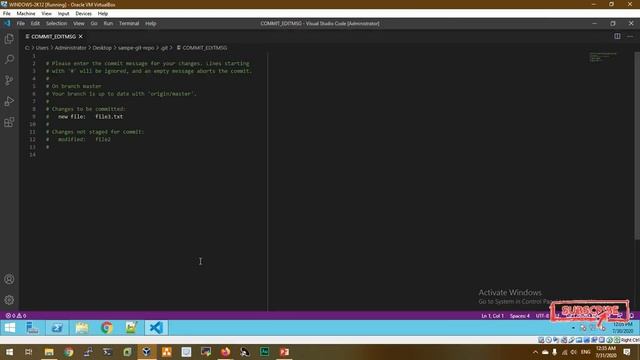This screenshot has height=360, width=640.
Task: Click the Administrator breadcrumb segment
Action: pyautogui.click(x=70, y=48)
